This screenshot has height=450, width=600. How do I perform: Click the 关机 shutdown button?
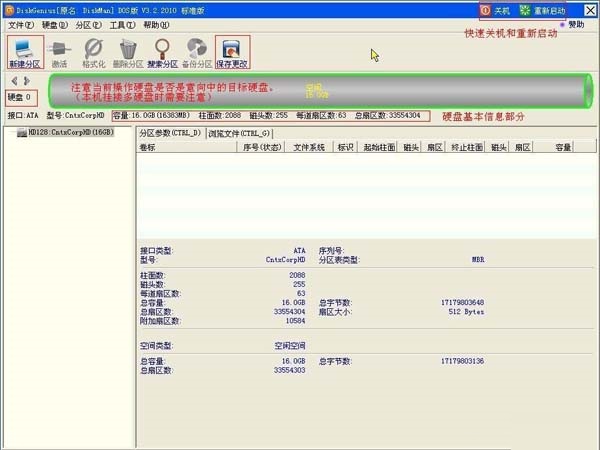point(496,10)
